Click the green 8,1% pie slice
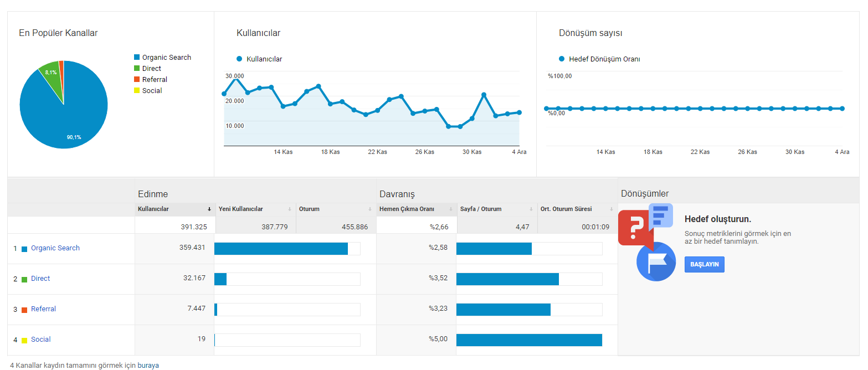The height and width of the screenshot is (370, 868). pyautogui.click(x=52, y=73)
